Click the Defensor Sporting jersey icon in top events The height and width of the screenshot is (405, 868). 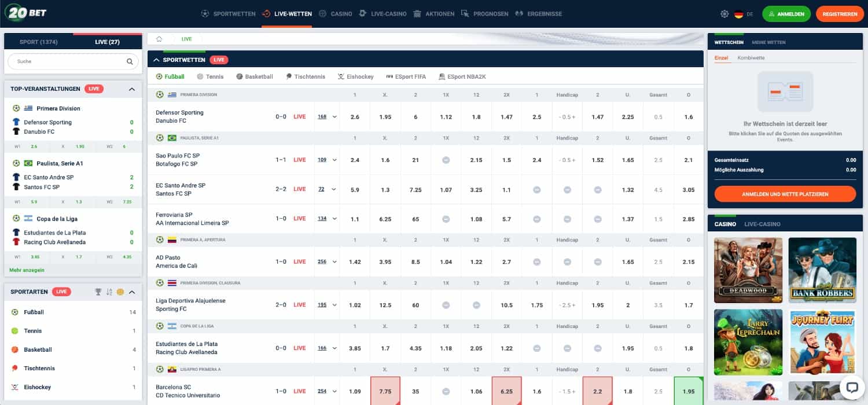(16, 122)
